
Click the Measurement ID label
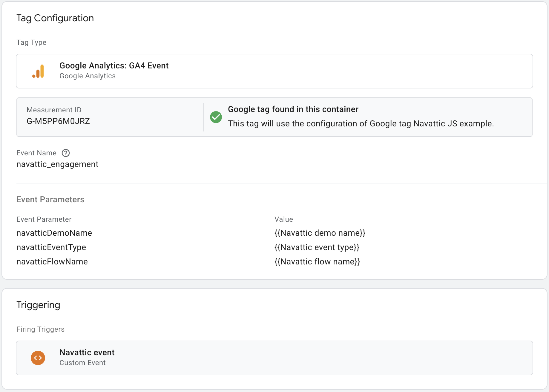click(x=54, y=110)
